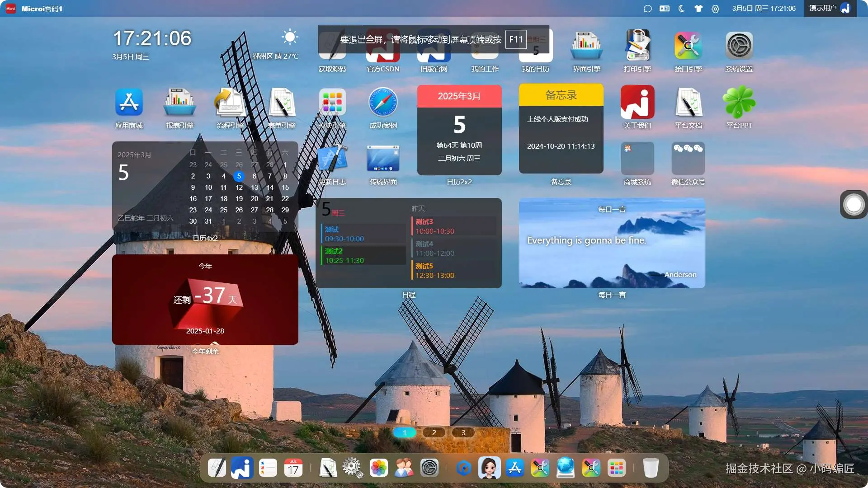Open the language switch icon in top bar
This screenshot has width=868, height=488.
pos(665,9)
